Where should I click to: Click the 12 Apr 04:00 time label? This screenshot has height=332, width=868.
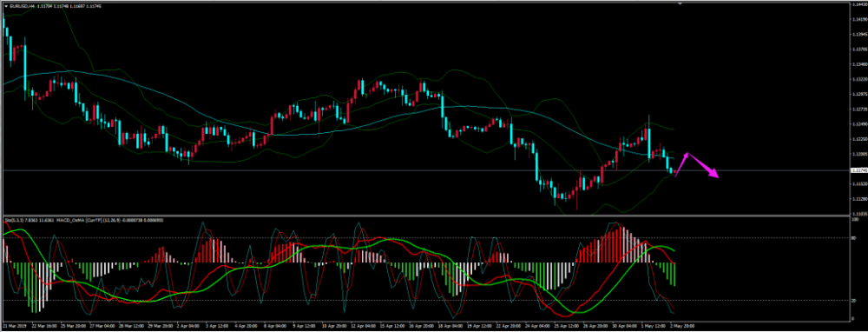click(363, 325)
